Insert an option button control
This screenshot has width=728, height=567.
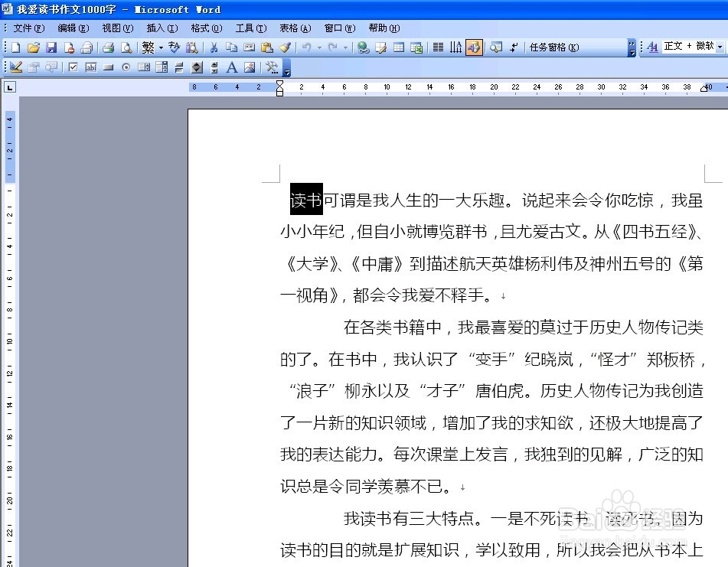click(x=125, y=67)
